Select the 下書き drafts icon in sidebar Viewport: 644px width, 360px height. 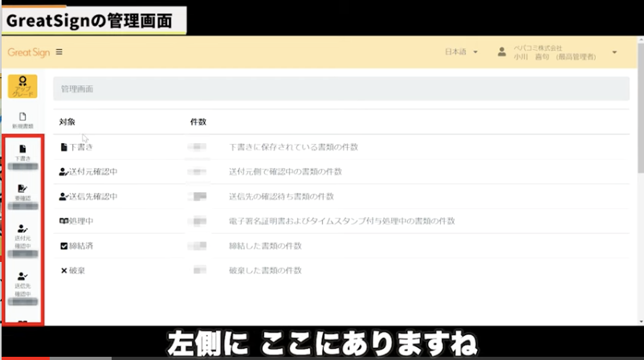click(x=22, y=152)
